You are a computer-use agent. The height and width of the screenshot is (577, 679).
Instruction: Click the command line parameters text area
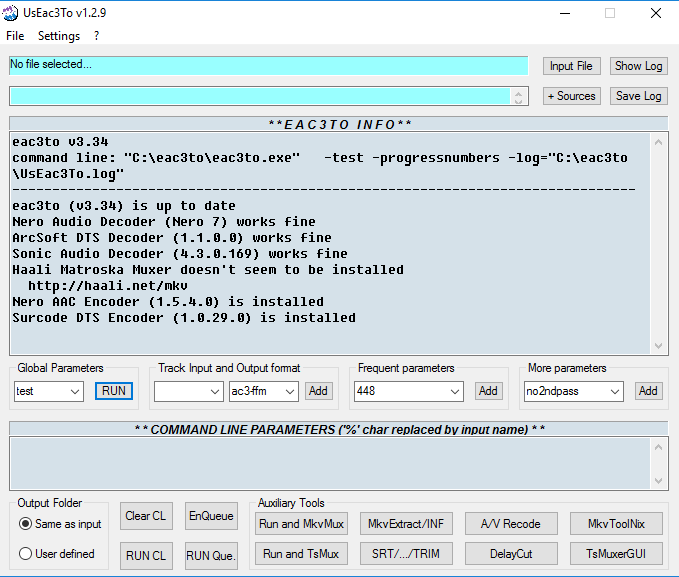(330, 464)
